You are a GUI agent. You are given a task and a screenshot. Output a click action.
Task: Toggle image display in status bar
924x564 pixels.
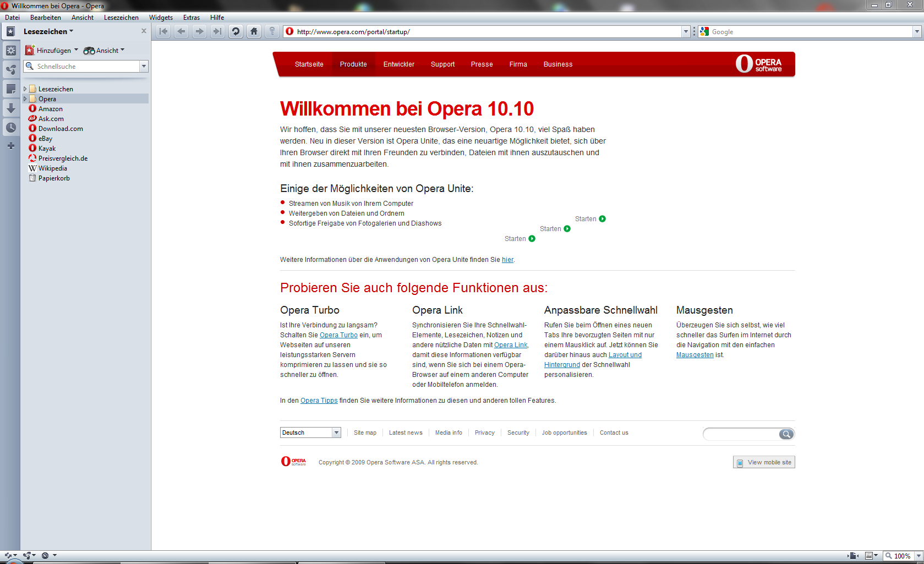click(x=869, y=556)
